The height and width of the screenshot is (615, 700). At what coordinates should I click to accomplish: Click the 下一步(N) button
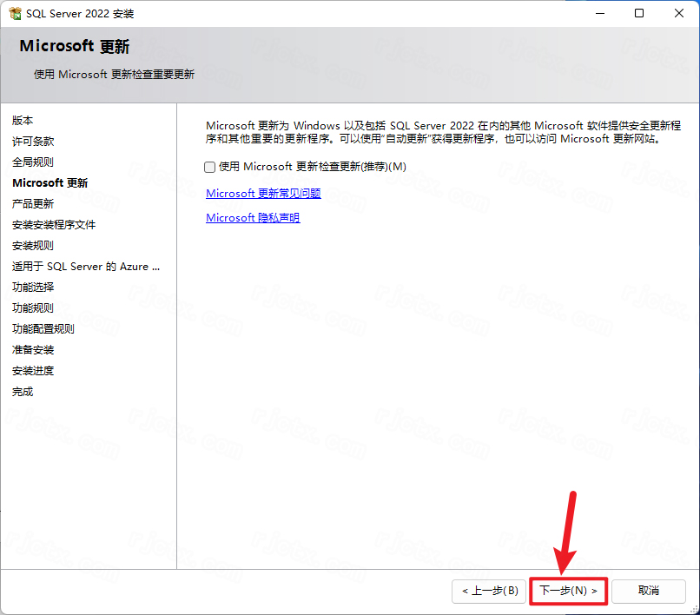pos(568,591)
